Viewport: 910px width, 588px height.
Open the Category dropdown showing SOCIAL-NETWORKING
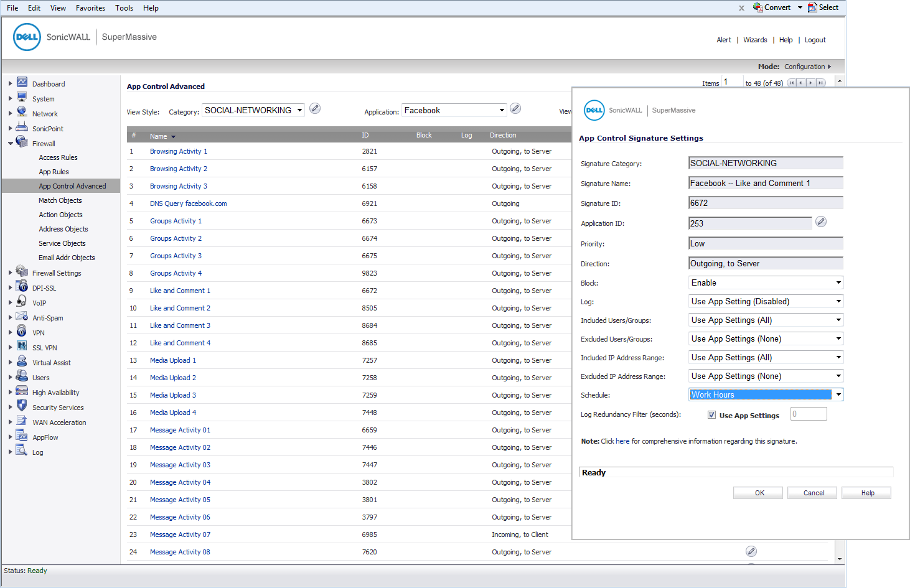[253, 110]
